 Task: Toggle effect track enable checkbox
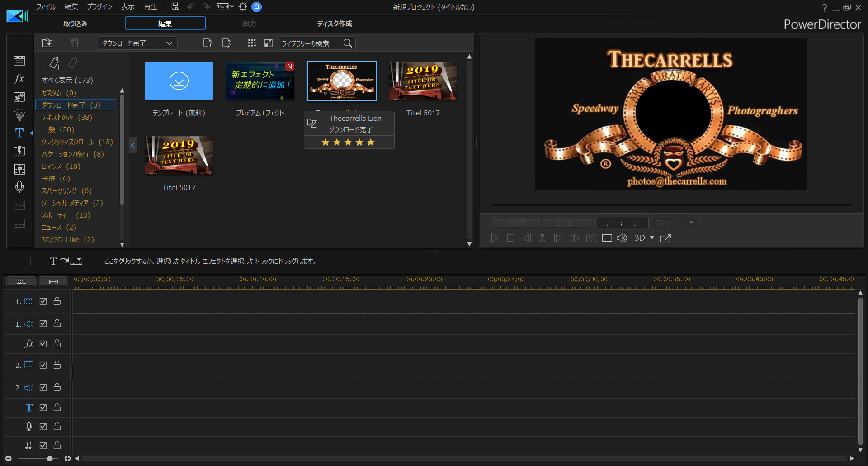(x=43, y=344)
